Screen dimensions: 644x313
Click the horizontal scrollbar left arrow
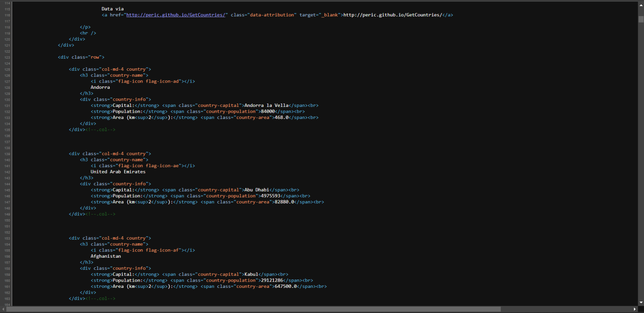pyautogui.click(x=3, y=310)
